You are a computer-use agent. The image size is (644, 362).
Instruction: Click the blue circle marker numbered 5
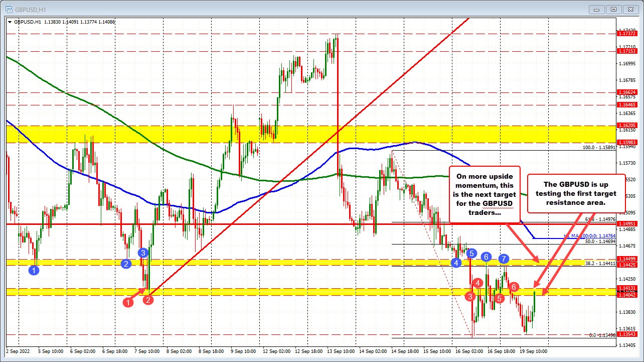click(471, 254)
